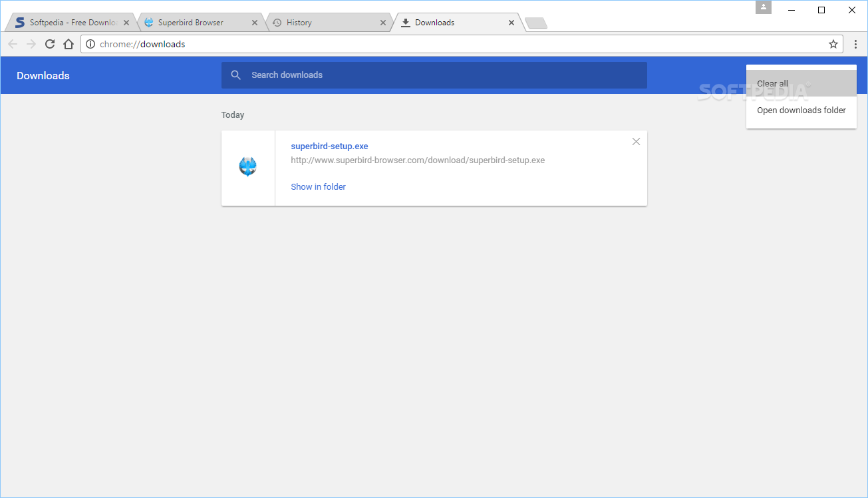Close the Softpedia tab
The width and height of the screenshot is (868, 498).
126,23
